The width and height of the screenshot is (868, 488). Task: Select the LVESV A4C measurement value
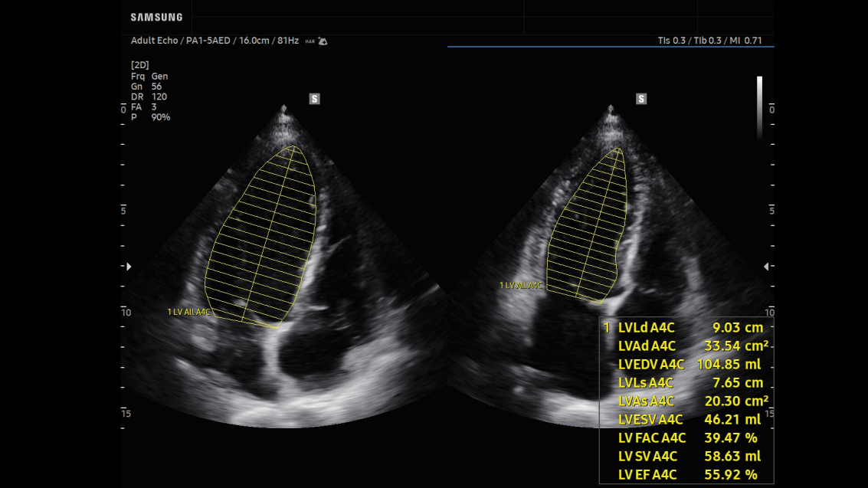click(732, 420)
